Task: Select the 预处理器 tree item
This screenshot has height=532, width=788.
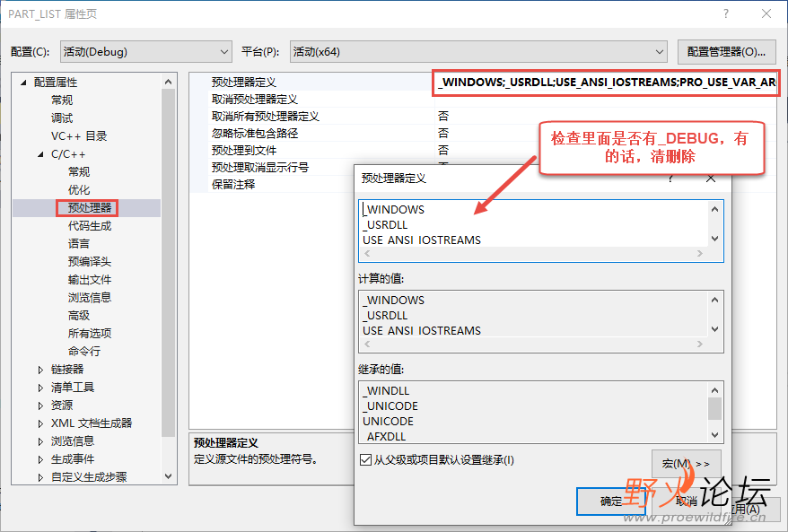Action: 90,208
